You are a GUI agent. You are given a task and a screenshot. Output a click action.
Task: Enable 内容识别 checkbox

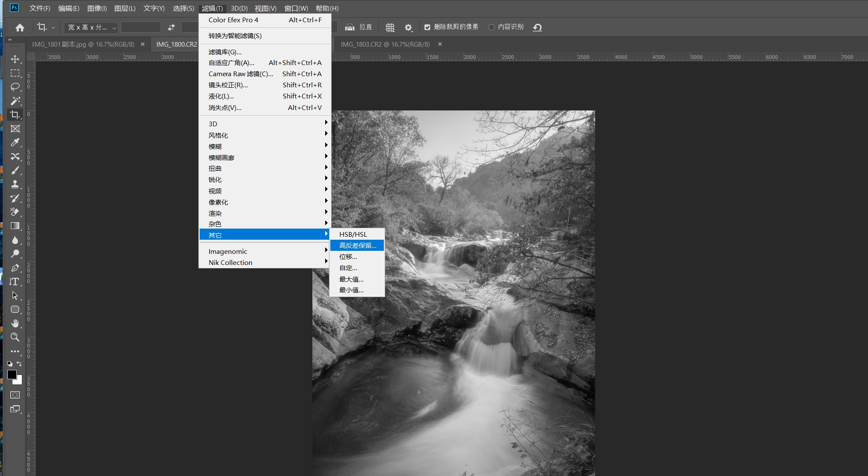point(491,27)
